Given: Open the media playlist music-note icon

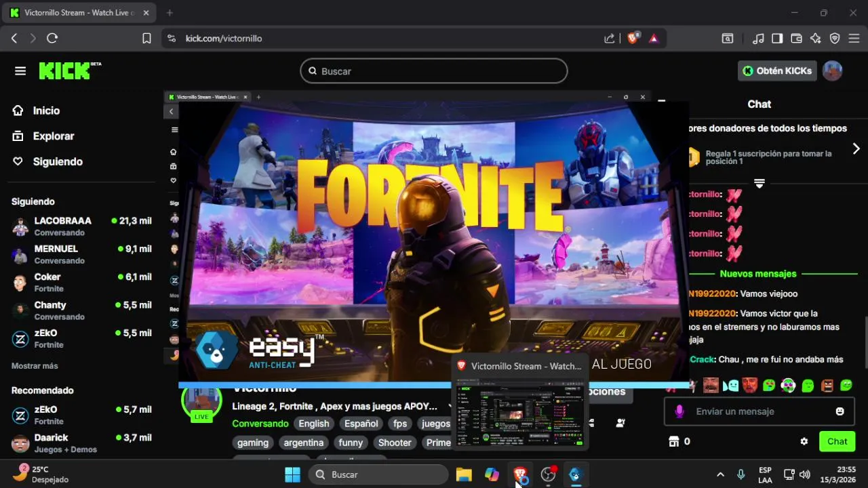Looking at the screenshot, I should click(x=759, y=39).
